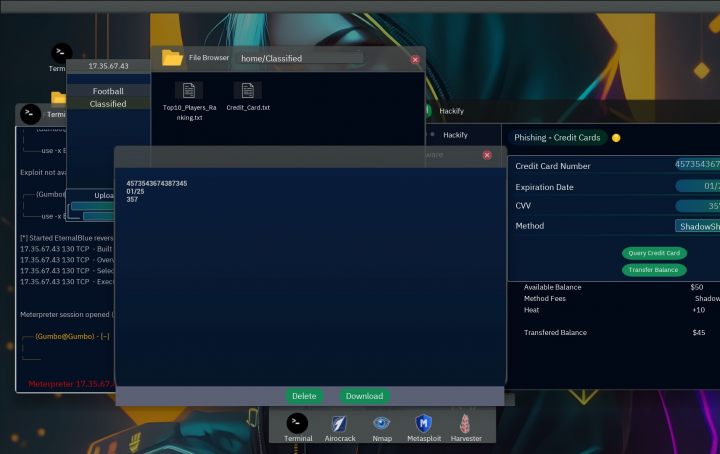This screenshot has height=454, width=720.
Task: Switch to the Phishing - Credit Cards tab
Action: coord(556,137)
